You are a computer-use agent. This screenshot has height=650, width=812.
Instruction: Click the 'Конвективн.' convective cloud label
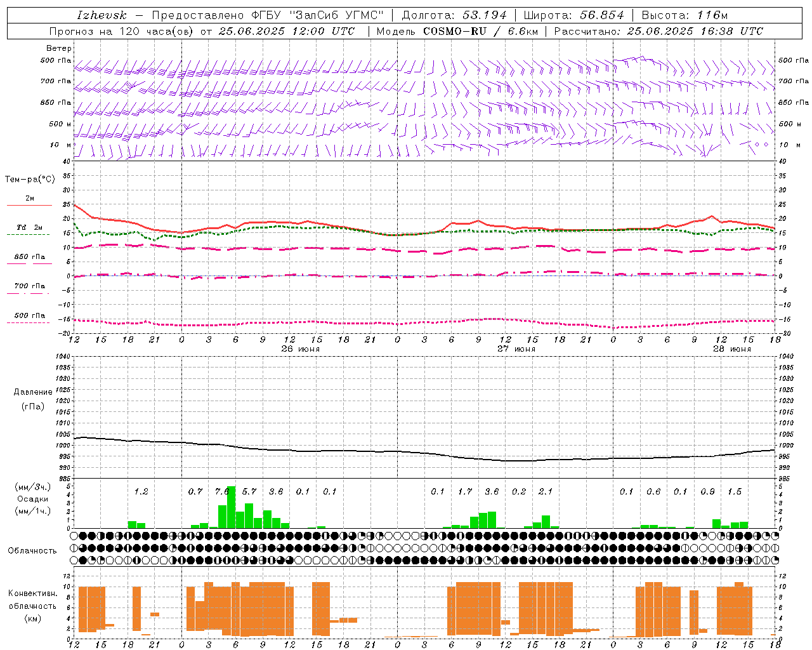click(x=32, y=594)
